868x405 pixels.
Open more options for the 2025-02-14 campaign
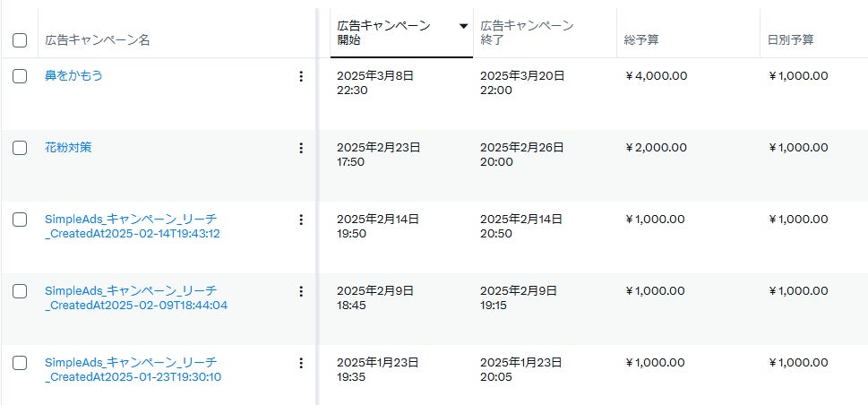point(301,220)
